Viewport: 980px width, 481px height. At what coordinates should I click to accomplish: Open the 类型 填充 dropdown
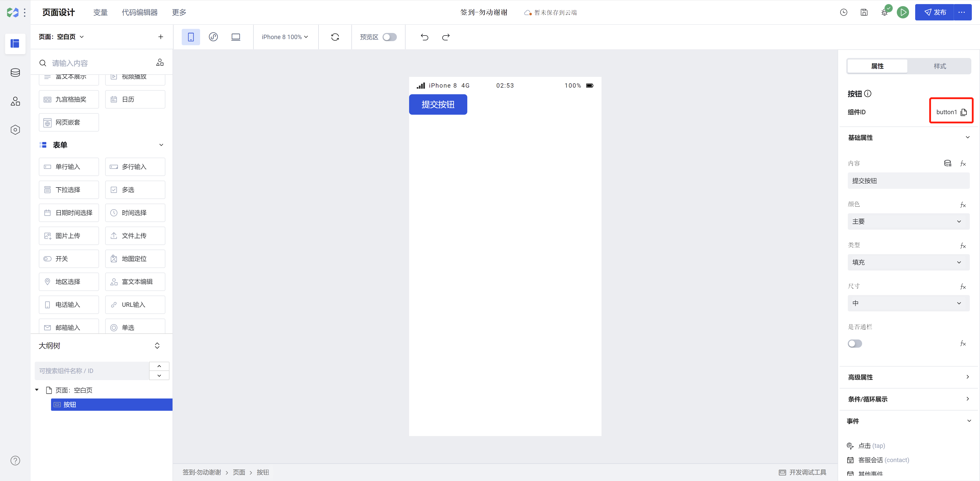click(909, 262)
